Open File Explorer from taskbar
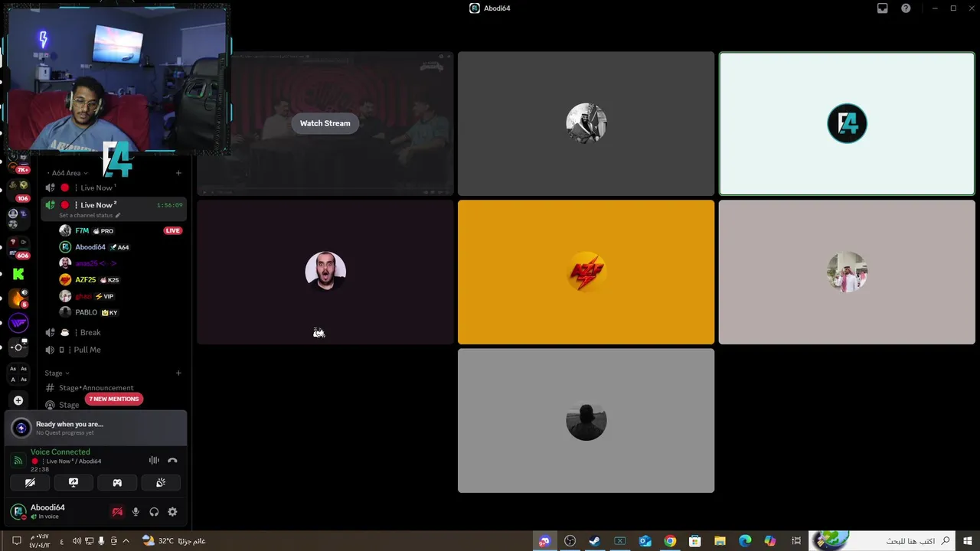This screenshot has width=980, height=551. [720, 541]
